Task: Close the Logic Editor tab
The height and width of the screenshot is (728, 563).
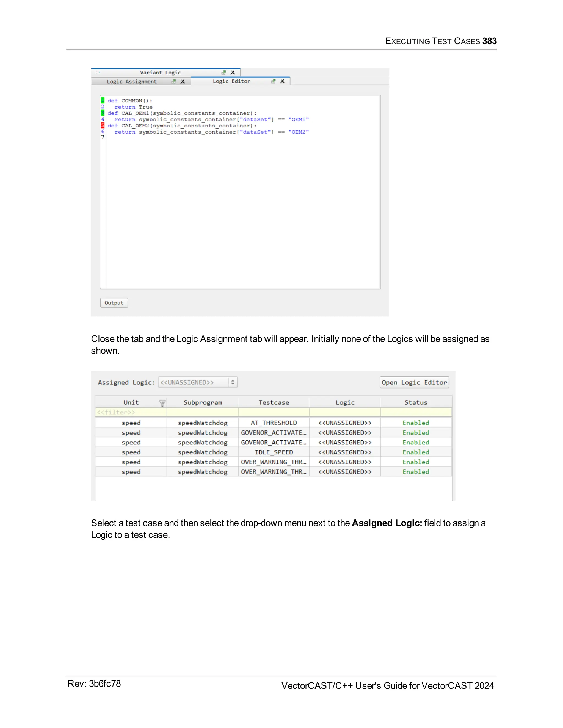Action: click(283, 81)
